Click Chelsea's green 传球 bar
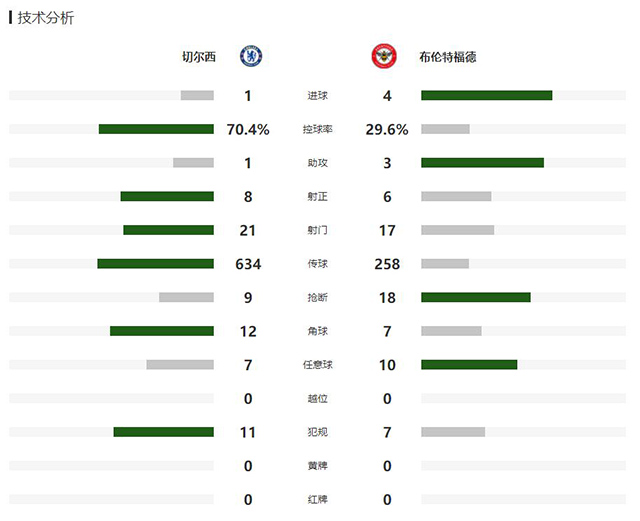The image size is (640, 521). click(x=155, y=264)
